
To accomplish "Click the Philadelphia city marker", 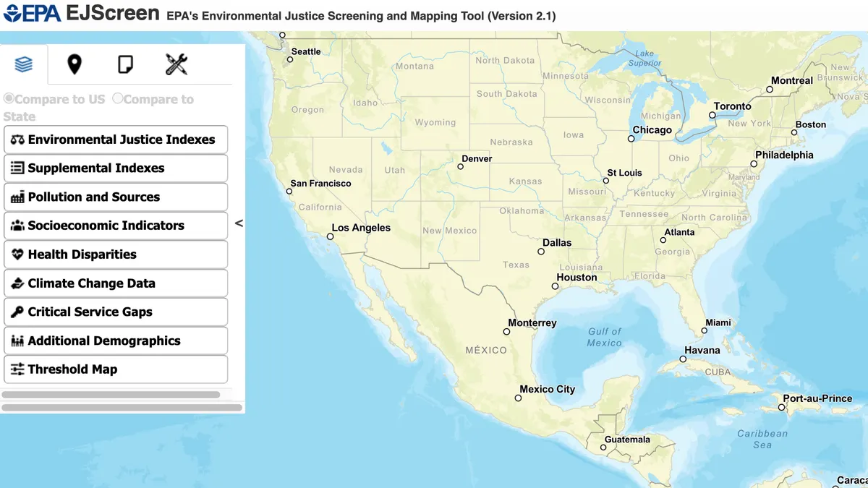I will click(x=754, y=164).
